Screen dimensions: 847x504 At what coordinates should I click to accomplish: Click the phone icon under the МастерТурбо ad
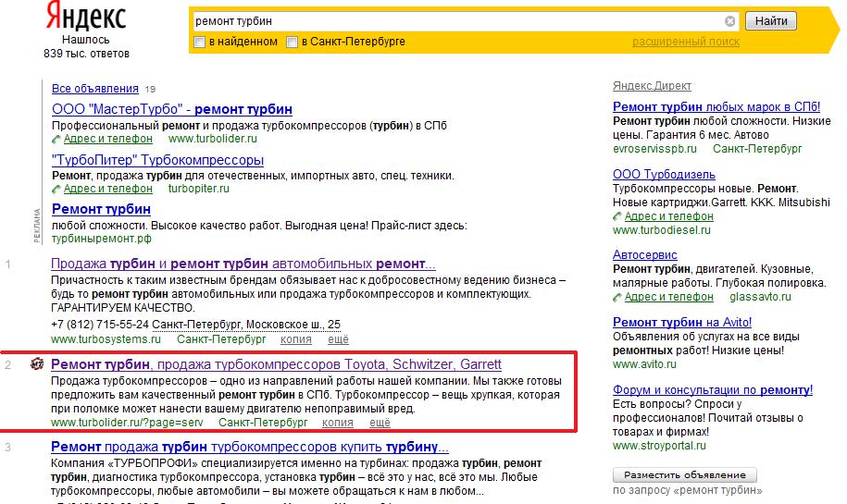56,140
